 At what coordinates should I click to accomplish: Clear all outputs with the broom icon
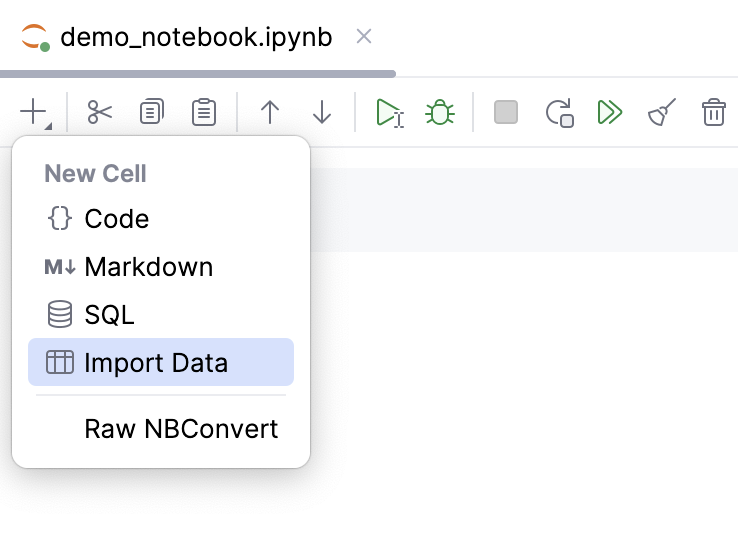[x=662, y=112]
